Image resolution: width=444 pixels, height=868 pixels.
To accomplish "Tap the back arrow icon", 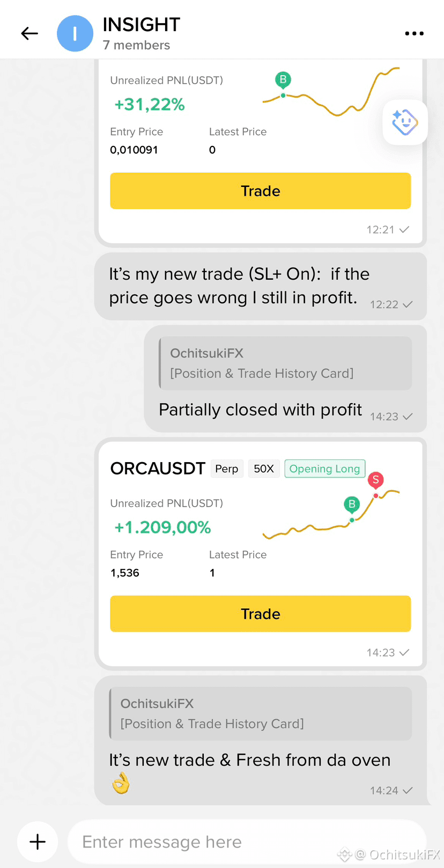I will 29,33.
